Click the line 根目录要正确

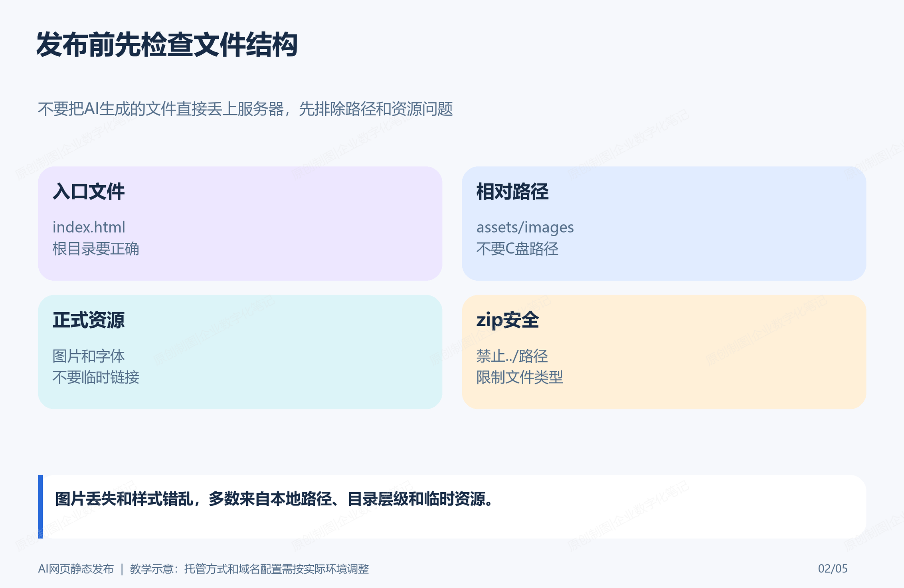pos(96,249)
